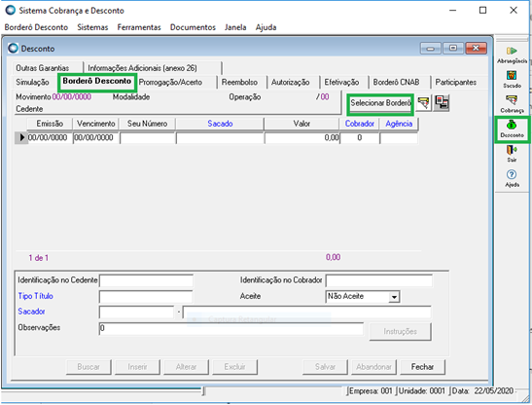Viewport: 532px width, 405px height.
Task: Click the Abandonar button
Action: coord(373,367)
